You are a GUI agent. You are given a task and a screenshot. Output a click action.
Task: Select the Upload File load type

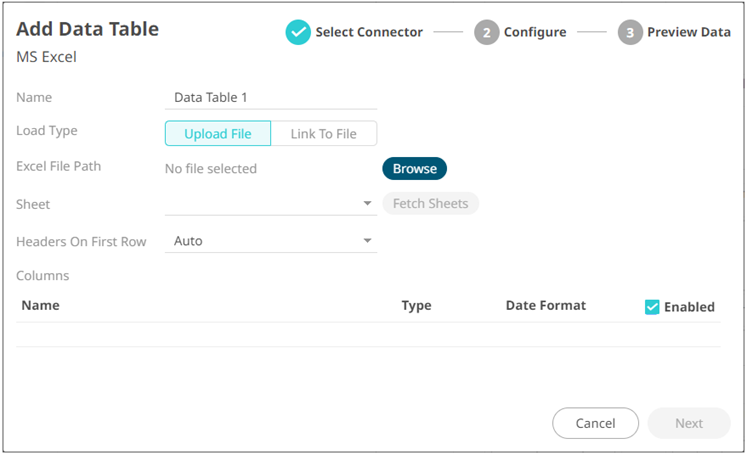[x=217, y=134]
